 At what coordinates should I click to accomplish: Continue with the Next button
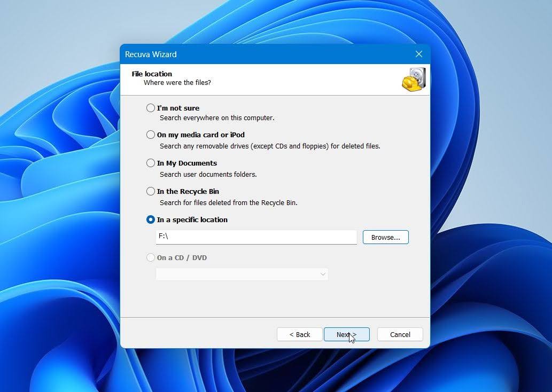point(346,334)
